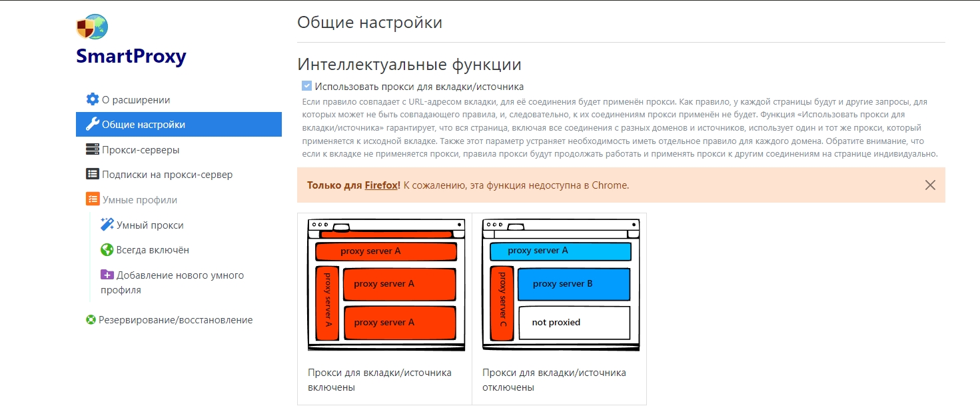
Task: Click the purple folder-plus icon for new profile
Action: [107, 275]
